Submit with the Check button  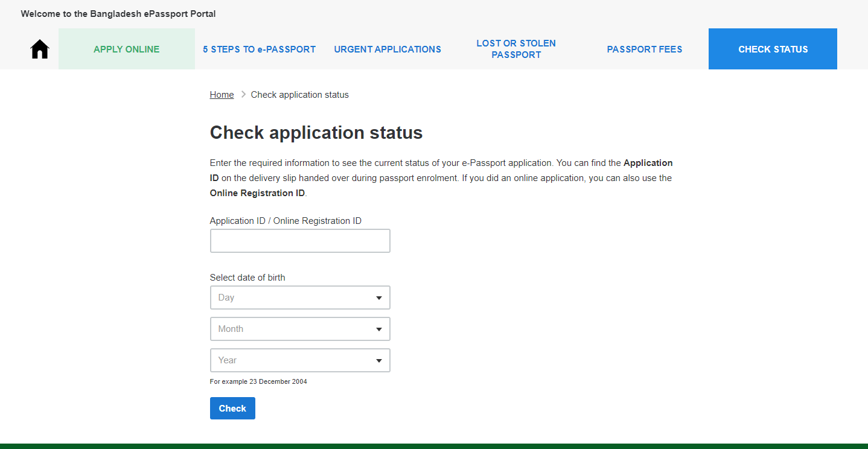click(x=232, y=409)
